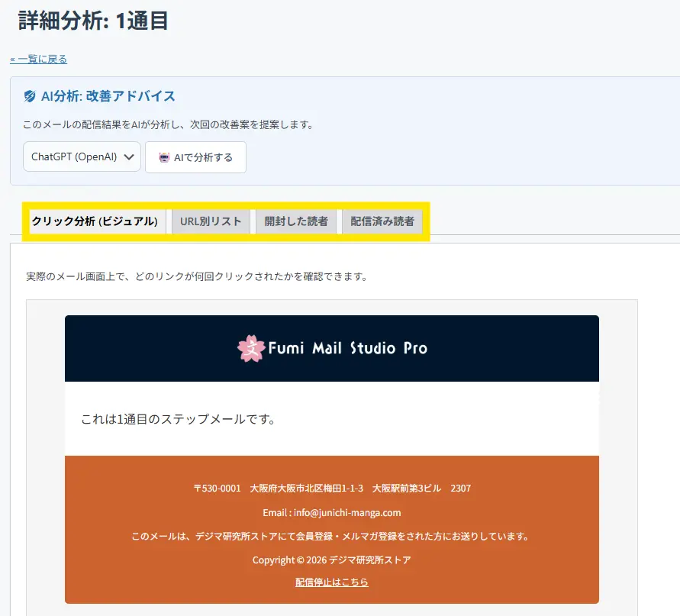
Task: Click the 〒530-0001 postal address line
Action: pos(332,488)
